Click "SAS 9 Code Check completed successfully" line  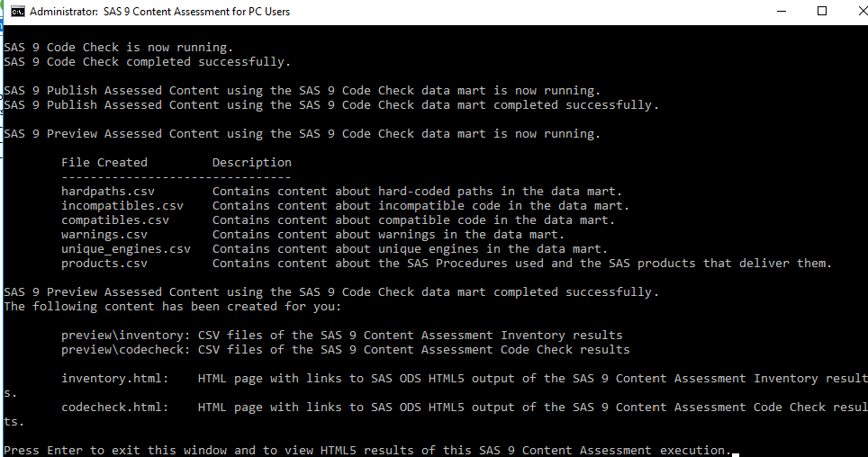147,62
